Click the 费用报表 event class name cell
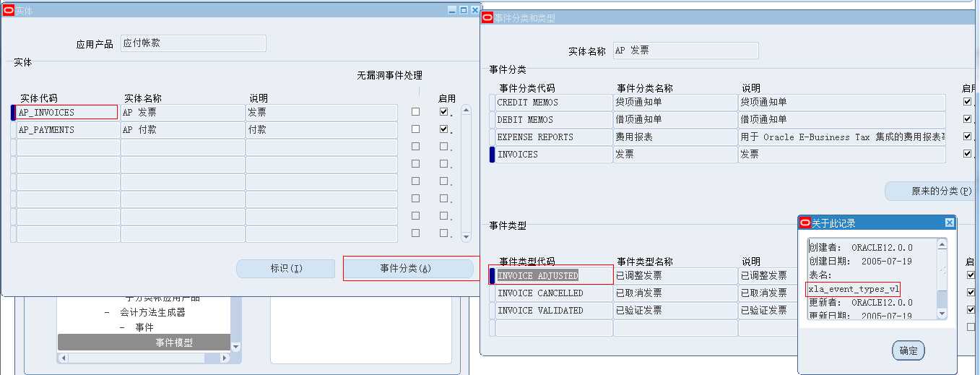This screenshot has width=980, height=375. pyautogui.click(x=675, y=137)
